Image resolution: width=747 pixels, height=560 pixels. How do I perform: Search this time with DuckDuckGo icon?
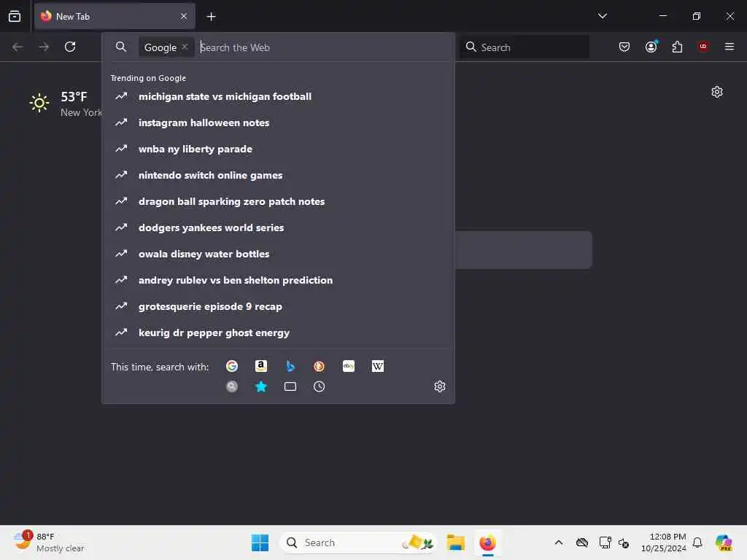[320, 366]
